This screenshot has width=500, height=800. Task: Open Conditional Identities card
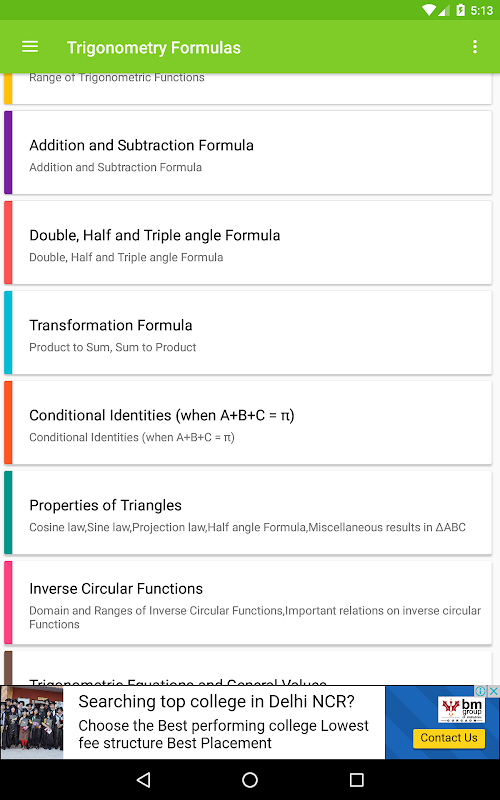248,422
